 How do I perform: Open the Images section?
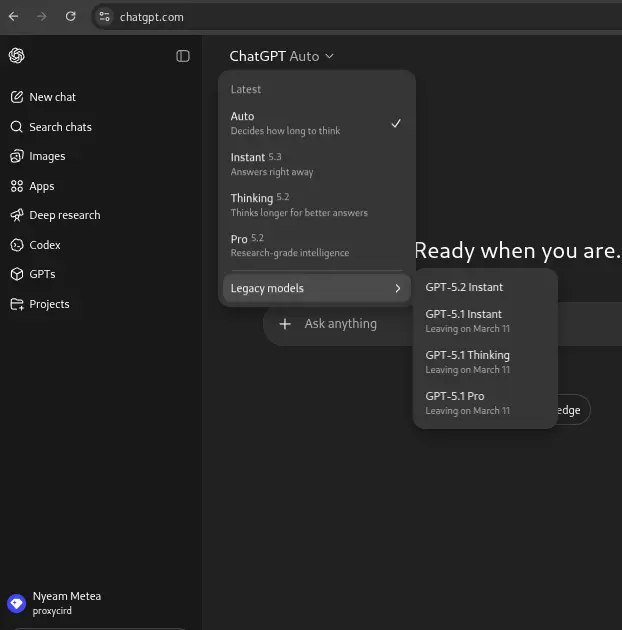[38, 156]
